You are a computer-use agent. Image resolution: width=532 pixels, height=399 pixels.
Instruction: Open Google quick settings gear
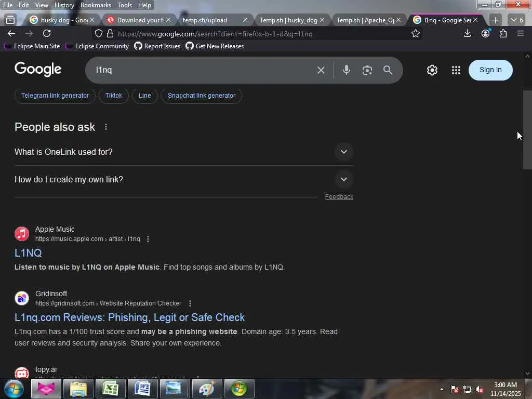[x=432, y=70]
